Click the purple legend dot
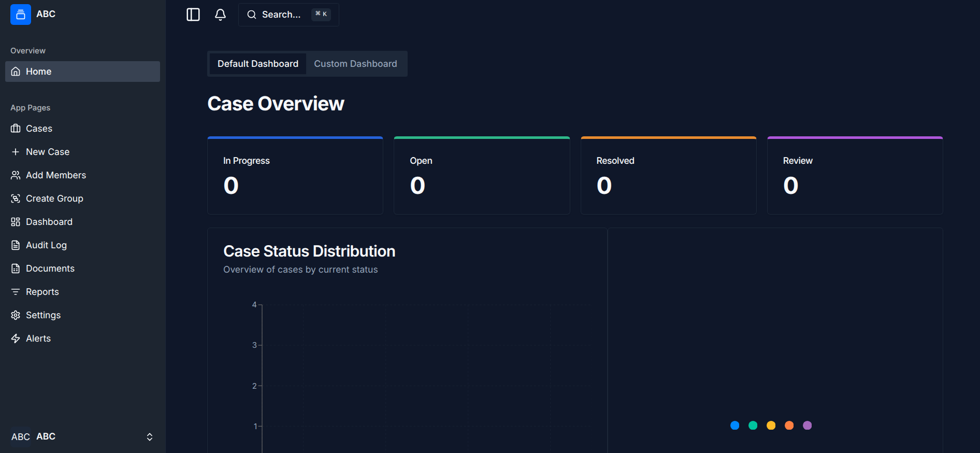 click(807, 426)
